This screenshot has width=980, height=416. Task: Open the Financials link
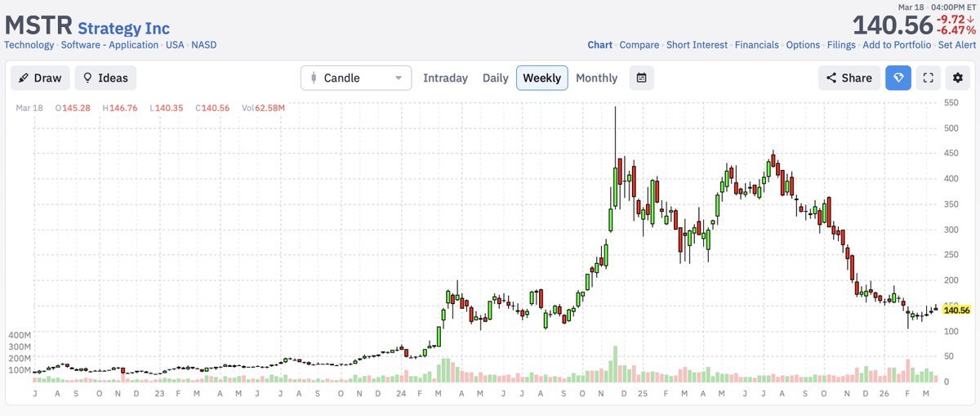[x=757, y=45]
